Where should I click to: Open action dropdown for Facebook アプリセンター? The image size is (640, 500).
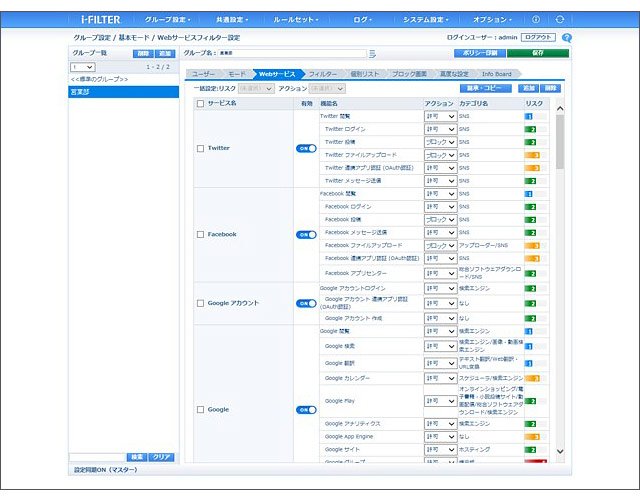point(440,273)
